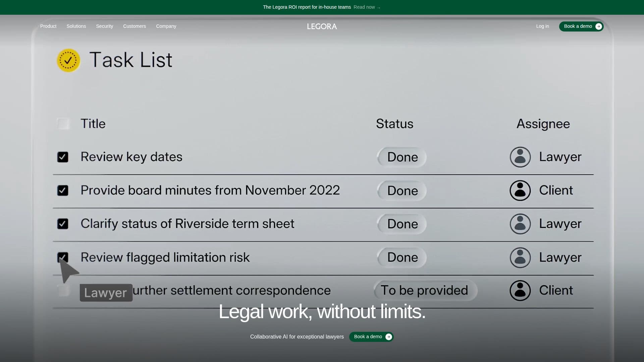Uncheck the Review key dates checkbox
Screen dimensions: 644x362
pyautogui.click(x=63, y=157)
